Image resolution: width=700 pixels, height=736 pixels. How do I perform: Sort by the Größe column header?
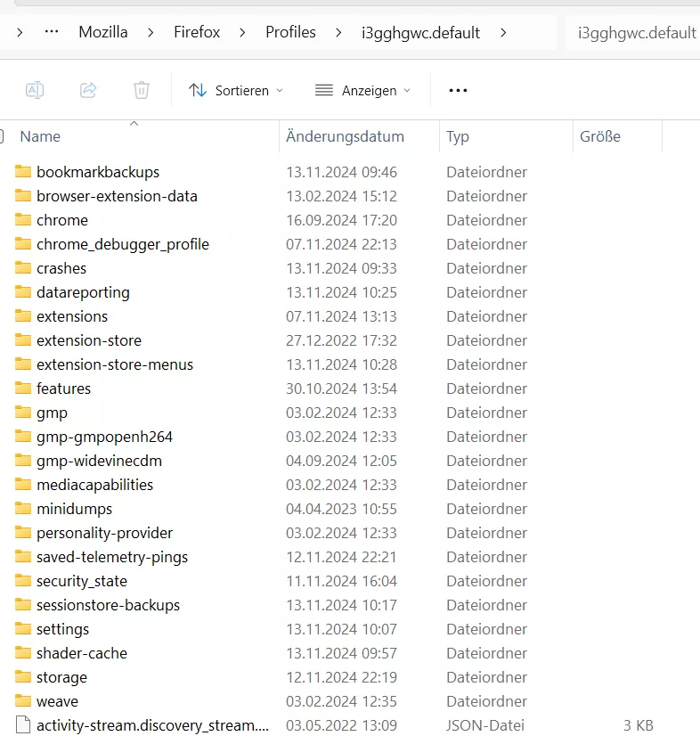point(600,136)
